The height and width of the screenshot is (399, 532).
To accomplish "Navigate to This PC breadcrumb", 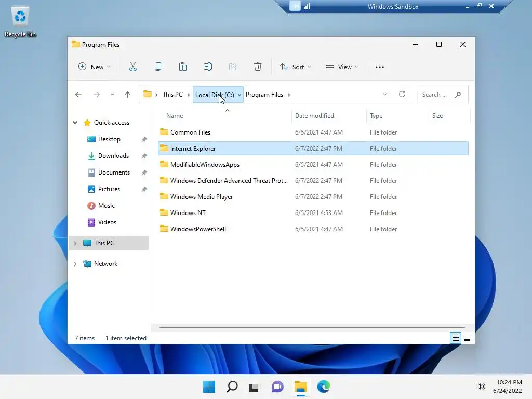I will point(172,95).
